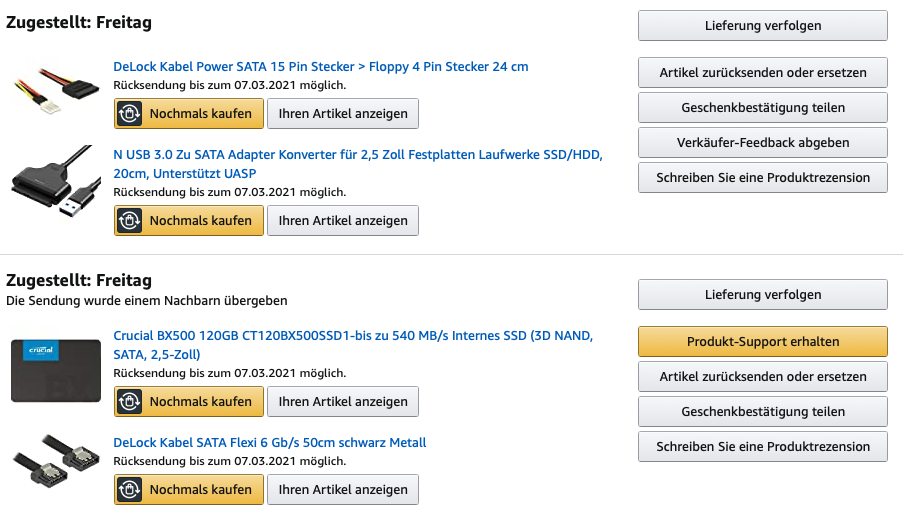Open the USB to SATA adapter product image
Screen dimensions: 903x517
56,181
